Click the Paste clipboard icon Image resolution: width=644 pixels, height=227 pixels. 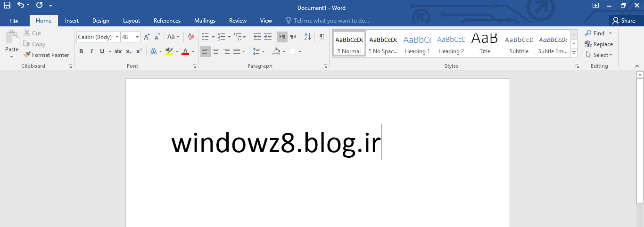click(x=12, y=38)
